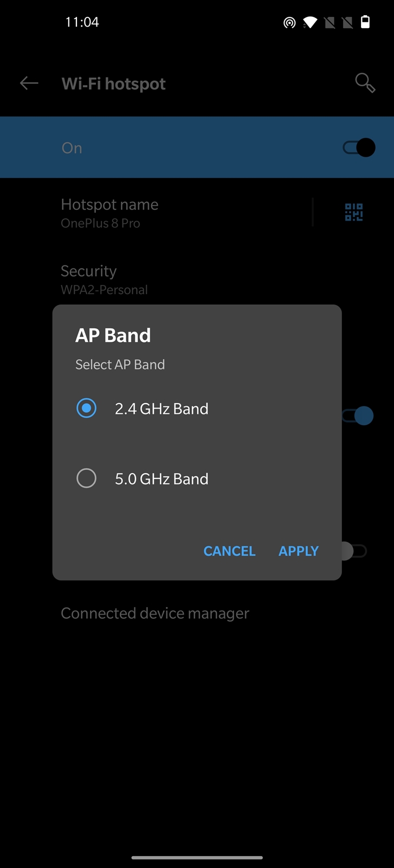The image size is (394, 868).
Task: Tap the 5.0 GHz Band label text
Action: [x=162, y=478]
